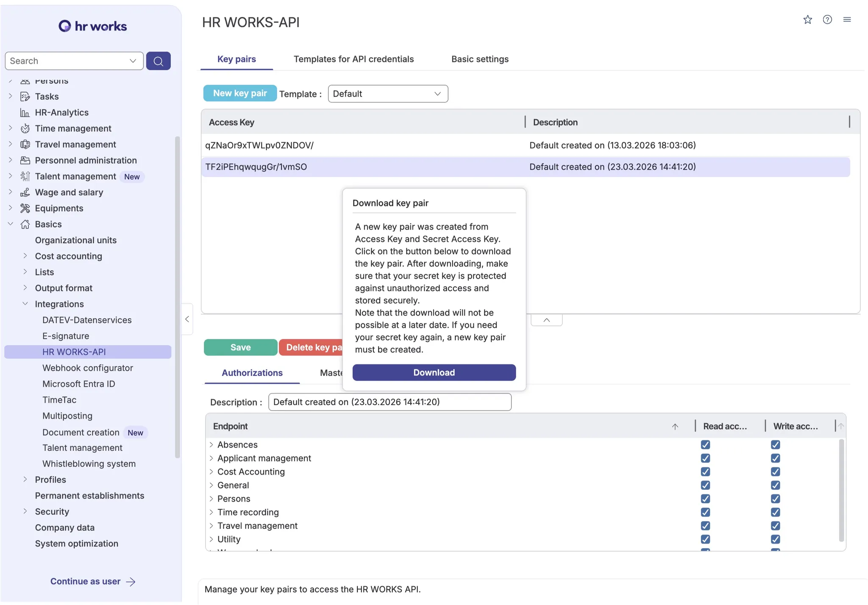Screen dimensions: 868x605
Task: Open Whistleblowing system in sidebar
Action: click(x=89, y=464)
